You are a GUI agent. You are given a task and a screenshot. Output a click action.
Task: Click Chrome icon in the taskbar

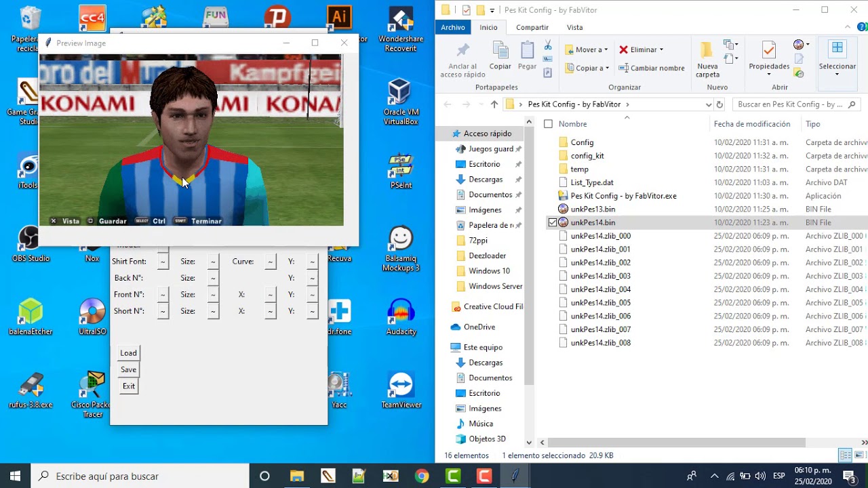pyautogui.click(x=422, y=476)
